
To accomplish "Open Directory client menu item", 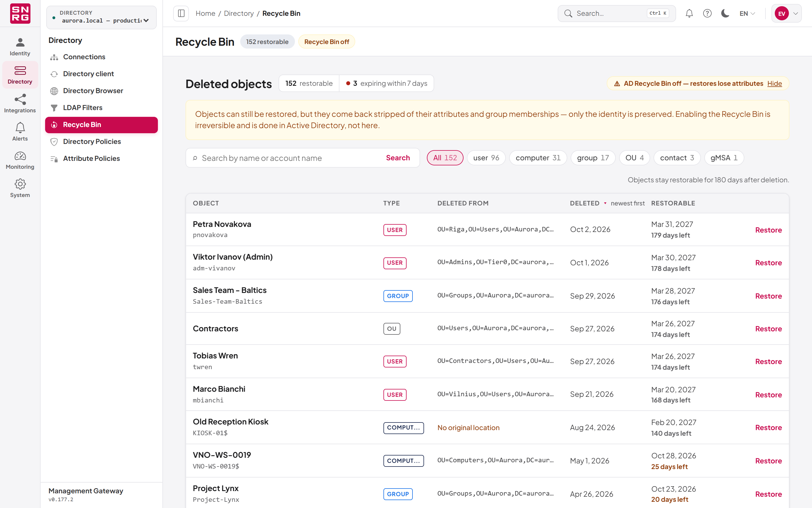I will (101, 74).
